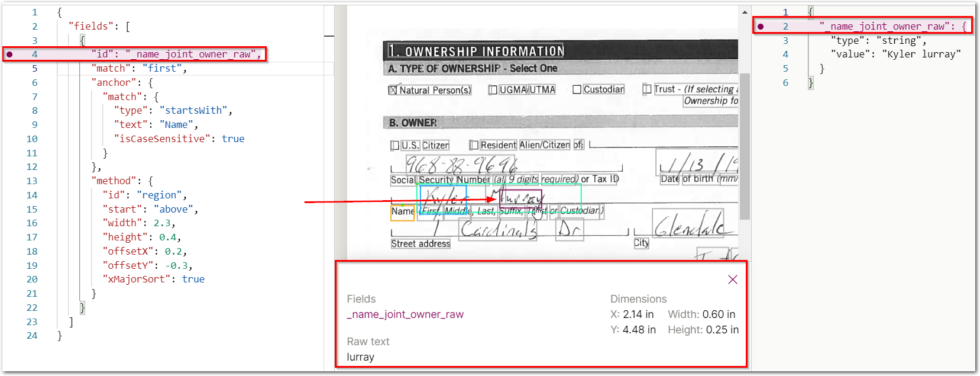Click the "width": 2.3 value
Image resolution: width=980 pixels, height=376 pixels.
point(162,223)
